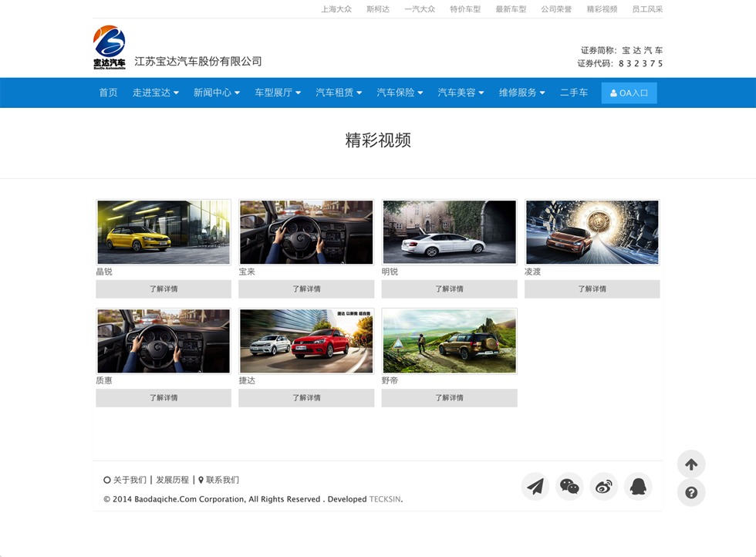Open the 员工风采 top link
Viewport: 756px width, 557px height.
tap(647, 9)
